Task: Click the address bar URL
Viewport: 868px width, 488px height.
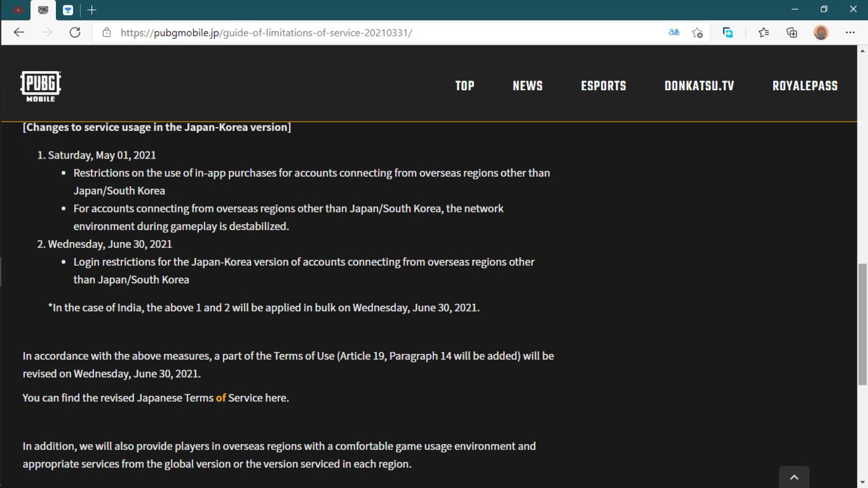Action: (266, 32)
